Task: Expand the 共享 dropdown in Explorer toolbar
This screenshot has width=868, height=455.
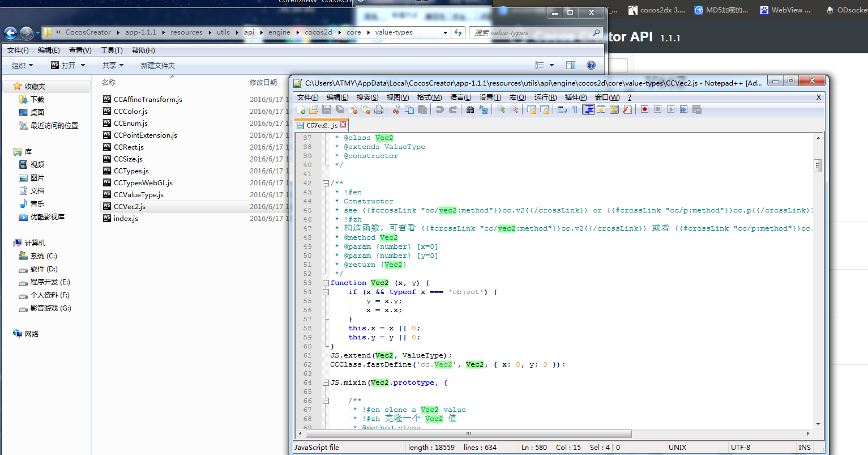Action: point(113,66)
